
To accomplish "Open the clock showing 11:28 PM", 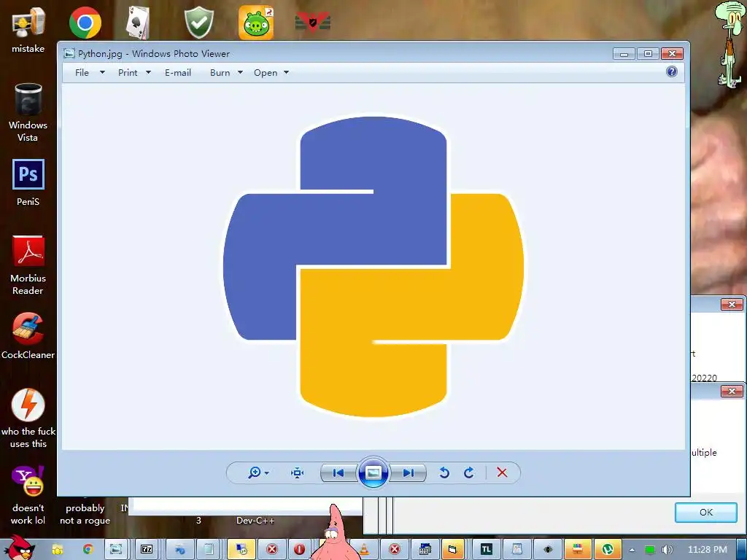I will 707,550.
